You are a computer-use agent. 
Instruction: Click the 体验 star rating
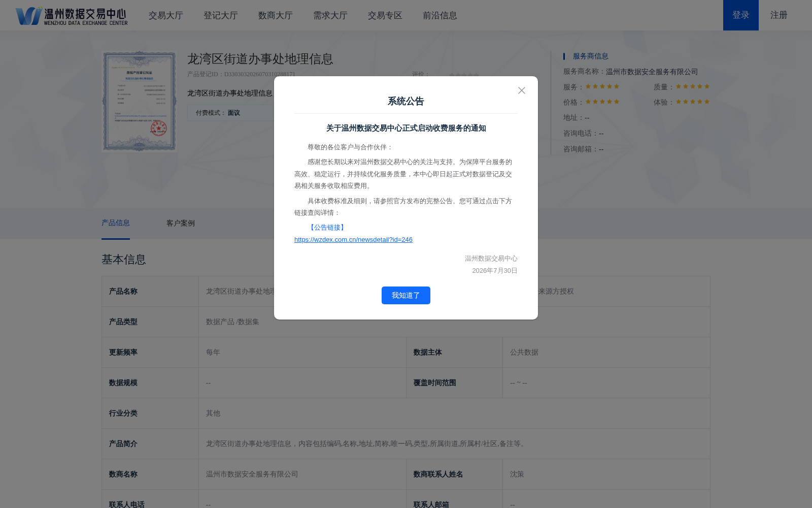[693, 102]
